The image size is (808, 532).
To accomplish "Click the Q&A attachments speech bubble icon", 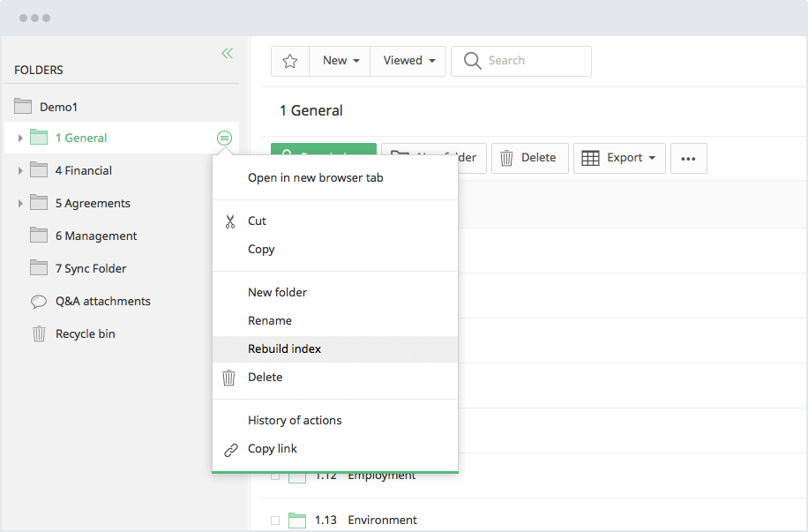I will pyautogui.click(x=38, y=301).
